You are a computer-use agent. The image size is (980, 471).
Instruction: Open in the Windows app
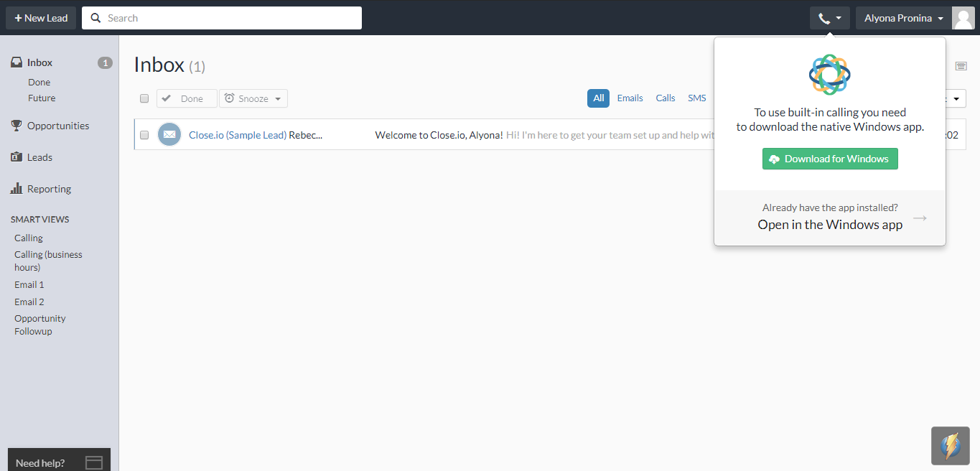[829, 224]
